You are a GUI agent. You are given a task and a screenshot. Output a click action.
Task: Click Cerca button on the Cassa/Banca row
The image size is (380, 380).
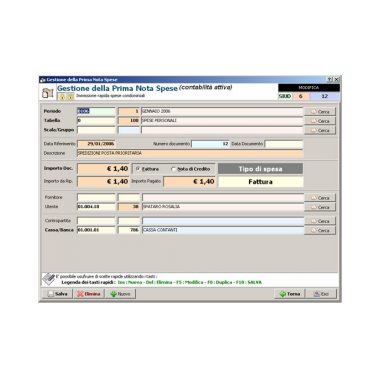tap(320, 230)
